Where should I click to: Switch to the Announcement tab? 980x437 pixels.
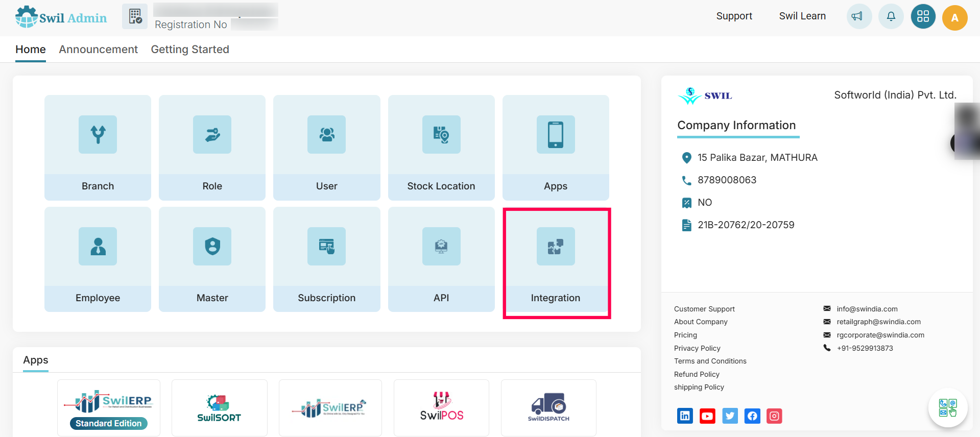99,50
